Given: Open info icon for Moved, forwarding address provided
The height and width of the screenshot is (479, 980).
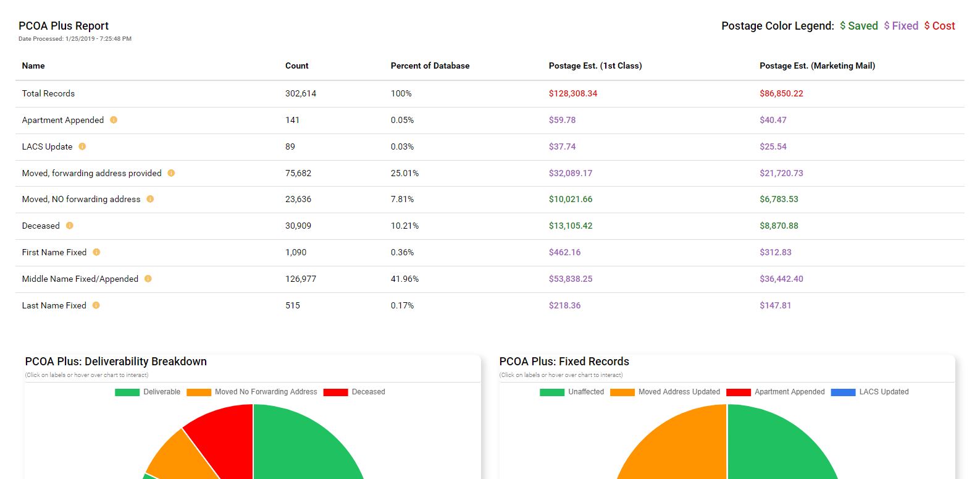Looking at the screenshot, I should point(171,173).
